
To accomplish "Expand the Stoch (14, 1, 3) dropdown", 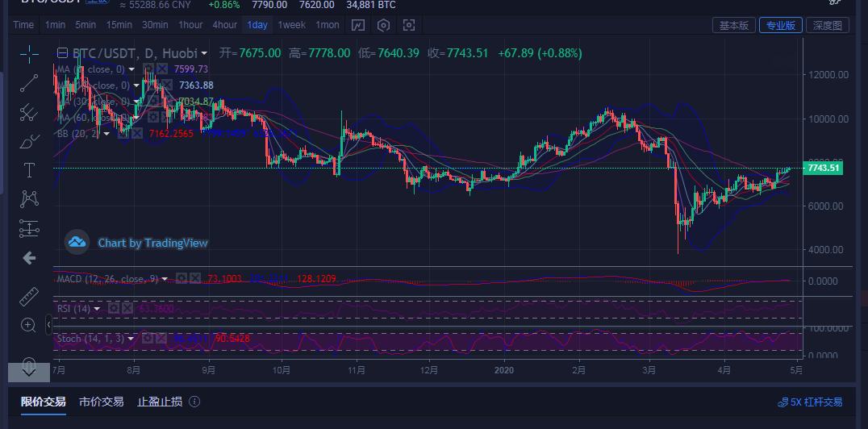I will [x=131, y=339].
